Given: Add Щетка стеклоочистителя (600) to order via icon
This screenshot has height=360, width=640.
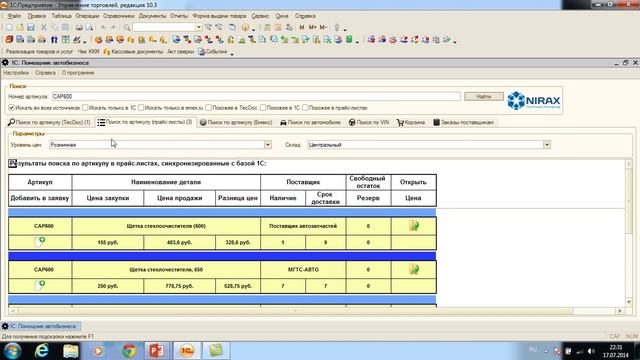Looking at the screenshot, I should tap(40, 242).
